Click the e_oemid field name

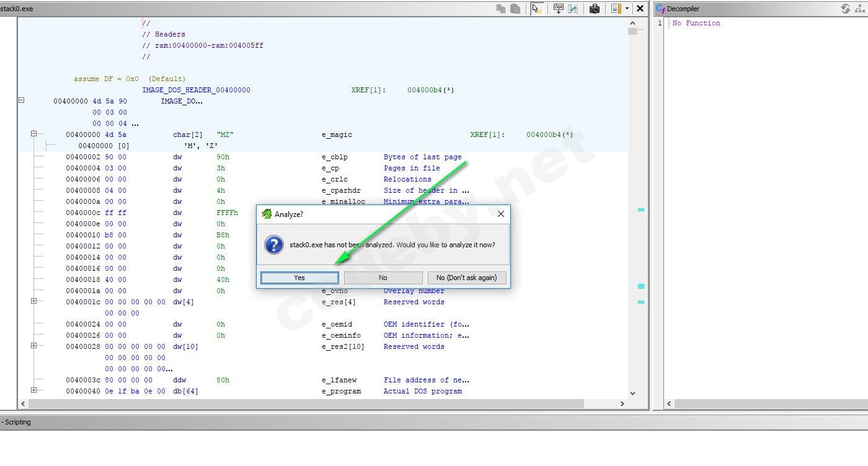[337, 324]
